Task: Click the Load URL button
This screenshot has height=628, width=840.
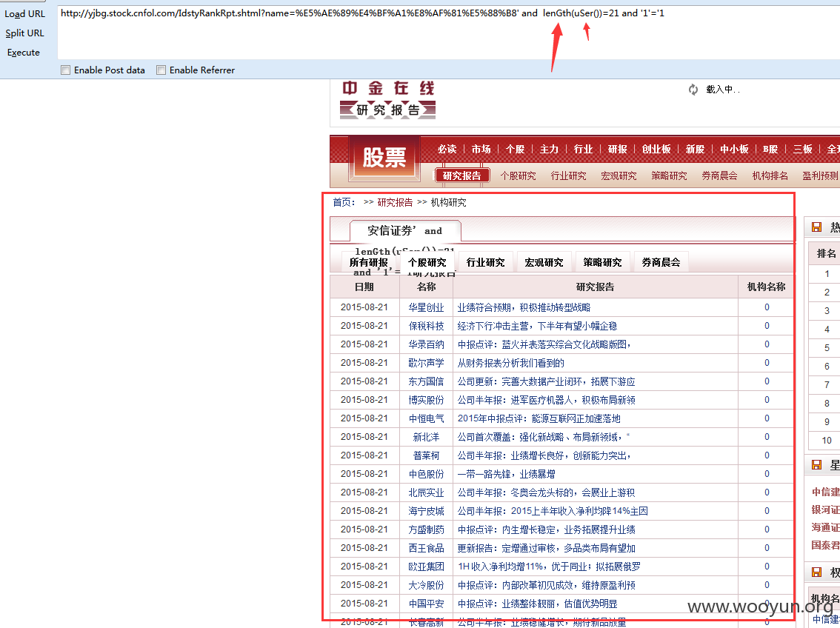Action: [24, 14]
